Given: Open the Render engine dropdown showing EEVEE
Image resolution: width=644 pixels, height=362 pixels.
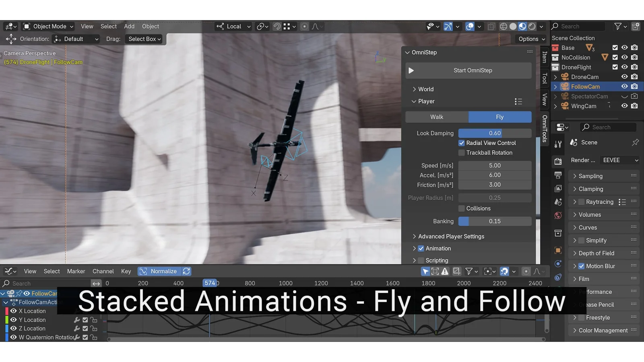Looking at the screenshot, I should 619,160.
